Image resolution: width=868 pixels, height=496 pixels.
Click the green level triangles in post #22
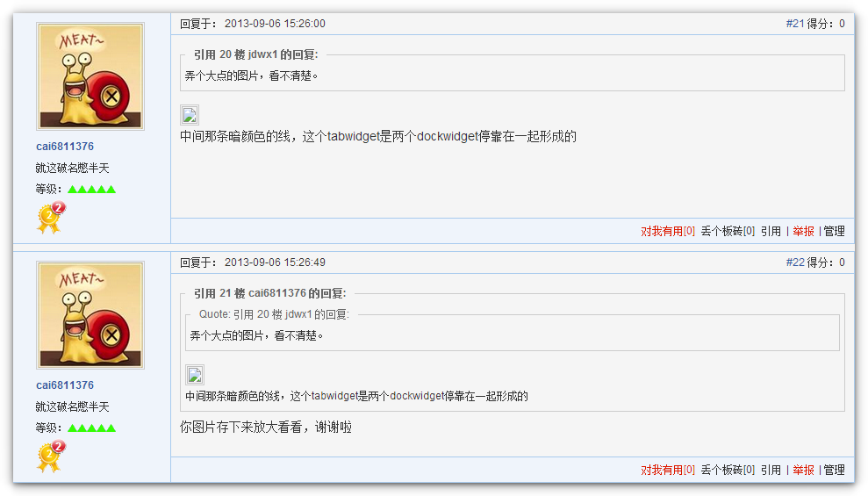(91, 428)
